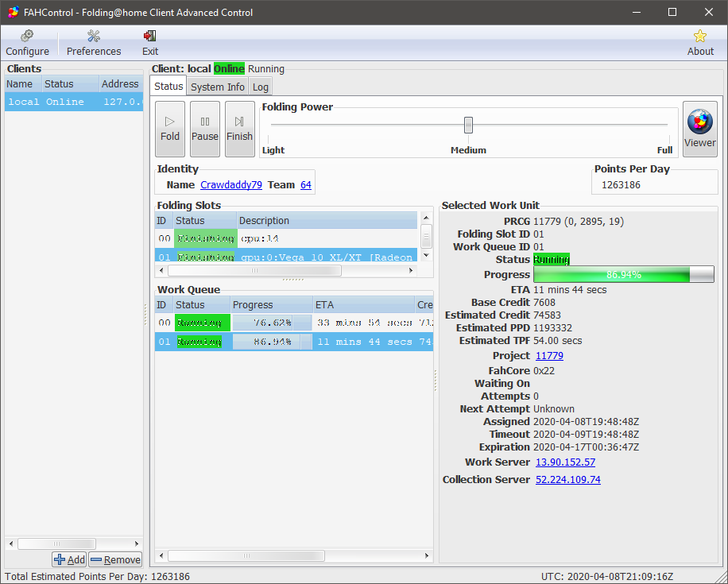This screenshot has height=584, width=728.
Task: Click the folding slots scroll down arrow
Action: pos(426,255)
